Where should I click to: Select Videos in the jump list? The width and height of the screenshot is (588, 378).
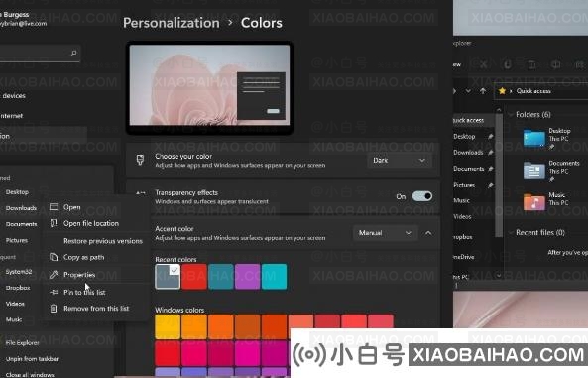click(15, 304)
